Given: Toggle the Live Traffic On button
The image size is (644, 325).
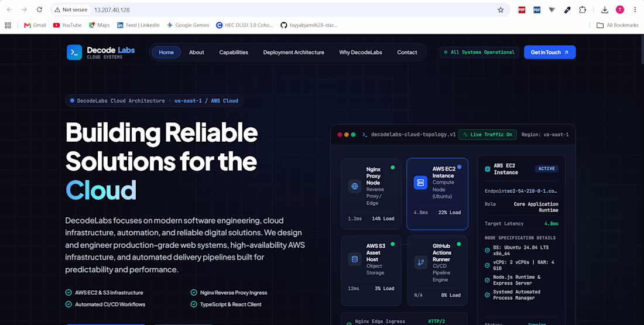Looking at the screenshot, I should pyautogui.click(x=488, y=134).
